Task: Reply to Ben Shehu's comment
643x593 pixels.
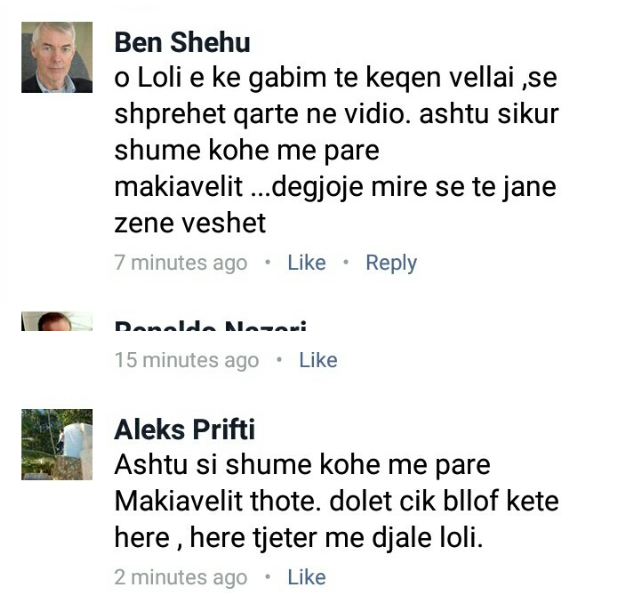Action: pos(391,263)
